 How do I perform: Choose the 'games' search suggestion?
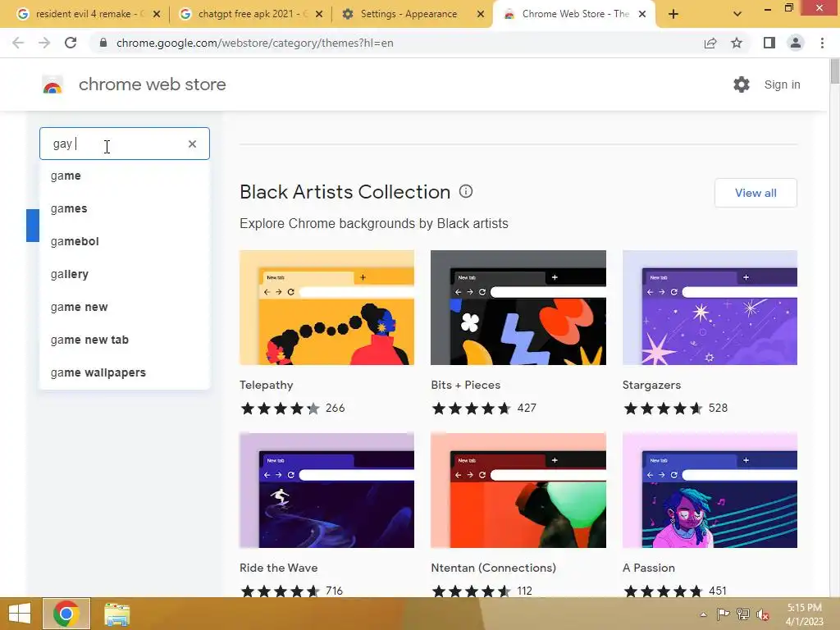click(125, 208)
